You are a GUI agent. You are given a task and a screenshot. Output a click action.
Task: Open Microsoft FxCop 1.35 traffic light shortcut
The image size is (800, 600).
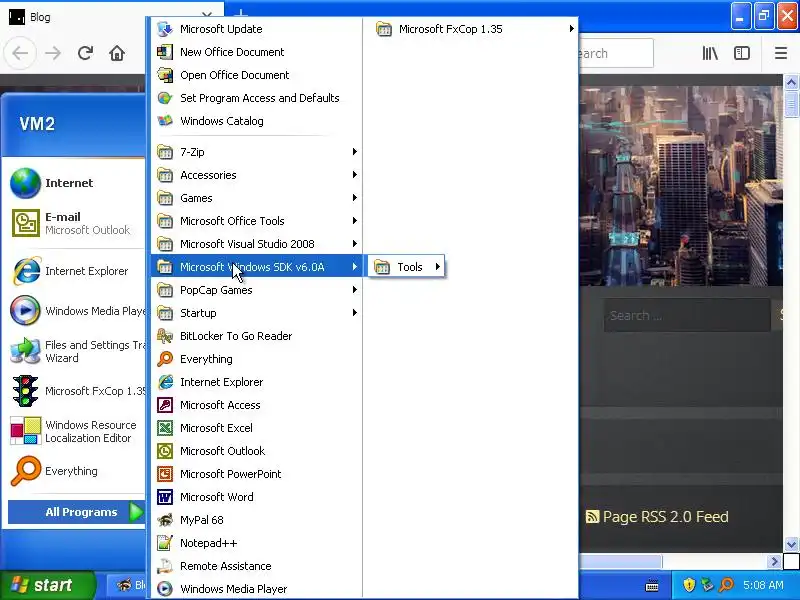pyautogui.click(x=75, y=391)
